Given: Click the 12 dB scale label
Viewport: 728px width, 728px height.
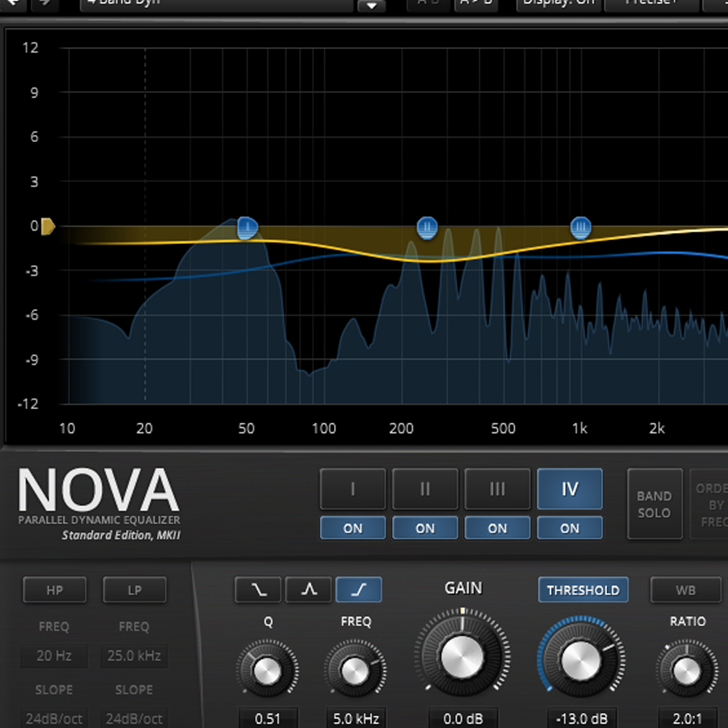Looking at the screenshot, I should (31, 47).
